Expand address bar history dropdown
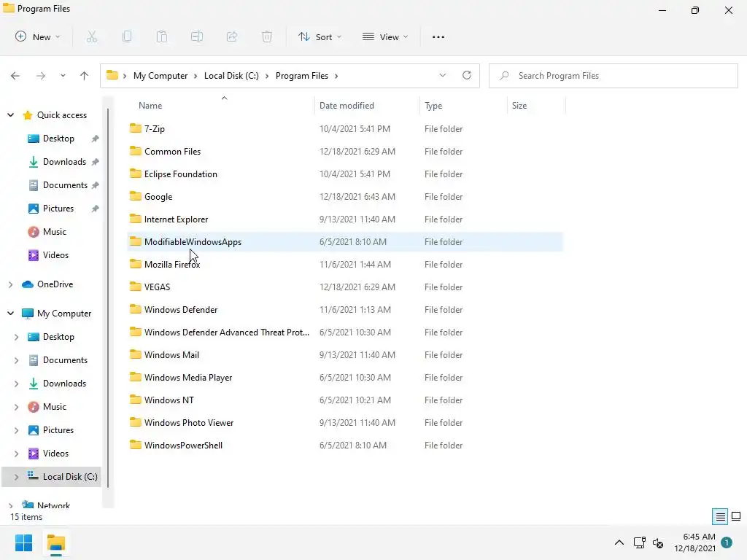 point(443,75)
